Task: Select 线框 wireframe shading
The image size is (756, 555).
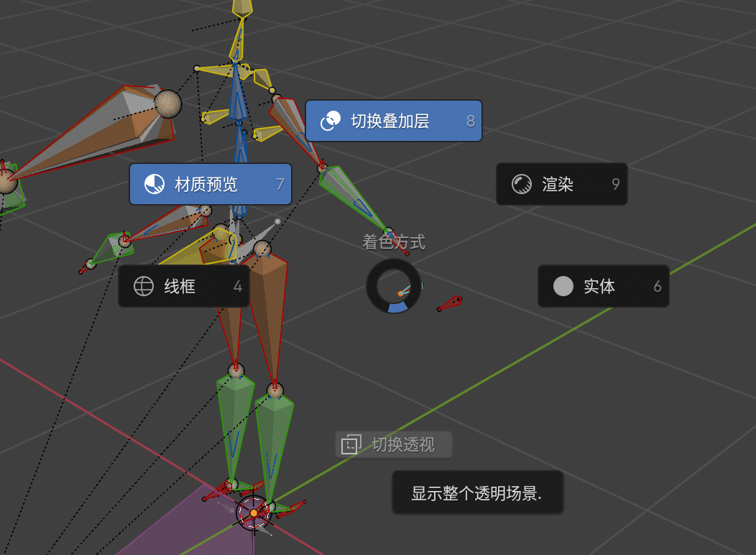Action: [184, 286]
